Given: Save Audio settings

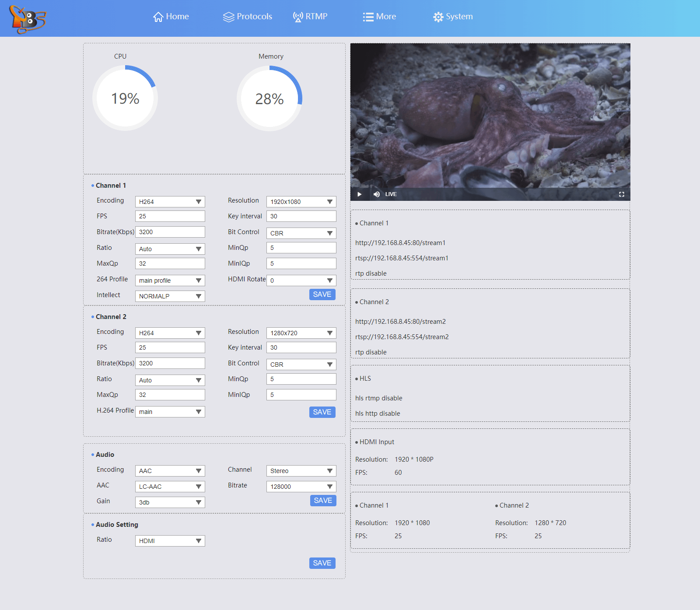Looking at the screenshot, I should (x=323, y=501).
